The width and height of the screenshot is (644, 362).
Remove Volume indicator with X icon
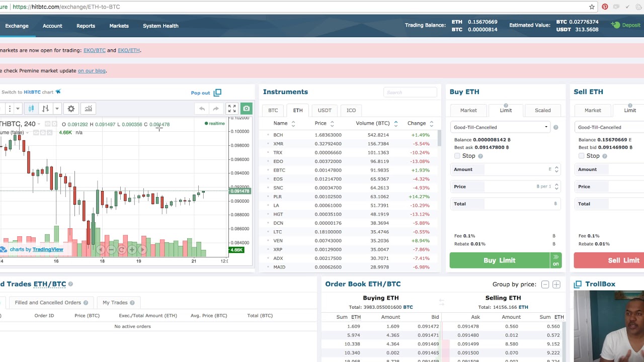[x=49, y=133]
